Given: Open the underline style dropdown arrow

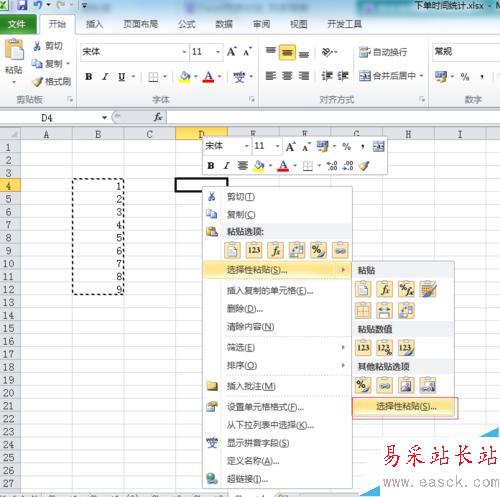Looking at the screenshot, I should pos(133,77).
